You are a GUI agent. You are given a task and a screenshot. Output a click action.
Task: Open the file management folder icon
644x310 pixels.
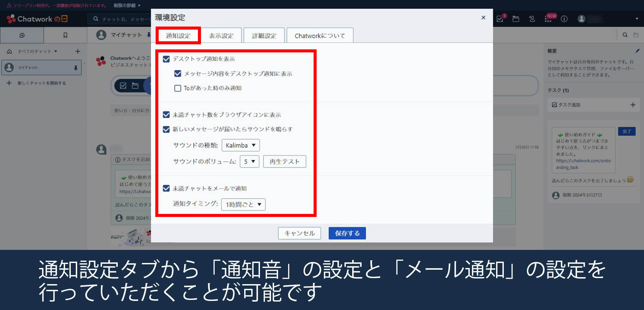click(516, 19)
